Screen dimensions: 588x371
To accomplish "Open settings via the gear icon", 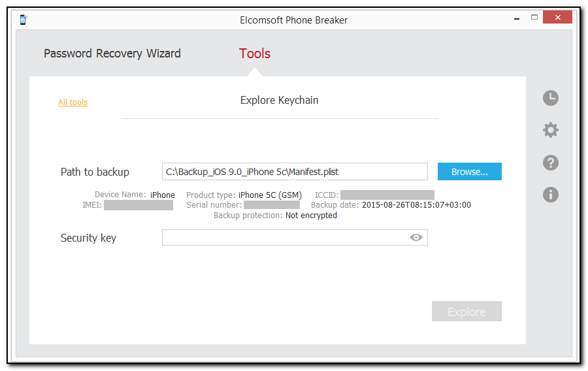I will point(551,130).
